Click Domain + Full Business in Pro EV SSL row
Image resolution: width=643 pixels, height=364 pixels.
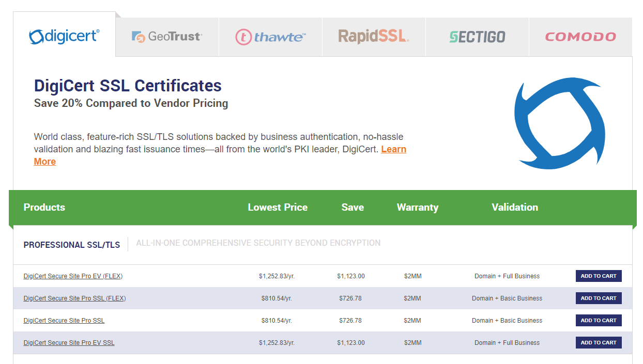click(507, 343)
